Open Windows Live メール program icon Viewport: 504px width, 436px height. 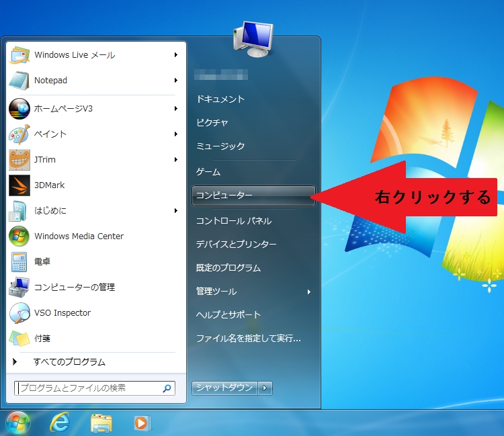[19, 55]
